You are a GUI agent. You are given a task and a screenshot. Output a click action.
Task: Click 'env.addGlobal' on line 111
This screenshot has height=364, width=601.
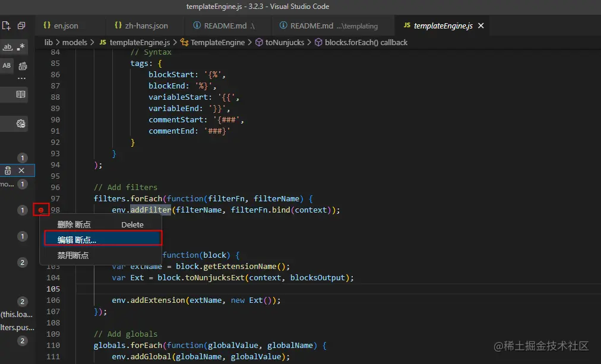point(141,357)
